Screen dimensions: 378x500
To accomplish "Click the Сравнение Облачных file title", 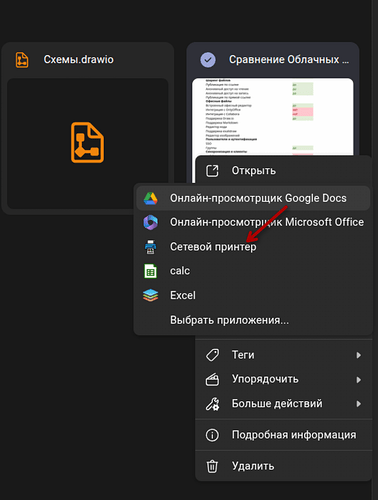I will (x=289, y=60).
